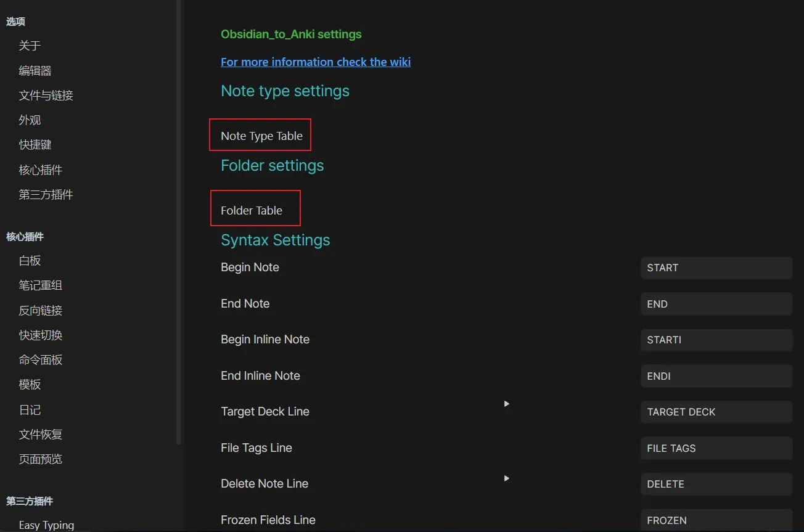Viewport: 804px width, 532px height.
Task: Click the sidebar vertical scrollbar
Action: pyautogui.click(x=179, y=222)
